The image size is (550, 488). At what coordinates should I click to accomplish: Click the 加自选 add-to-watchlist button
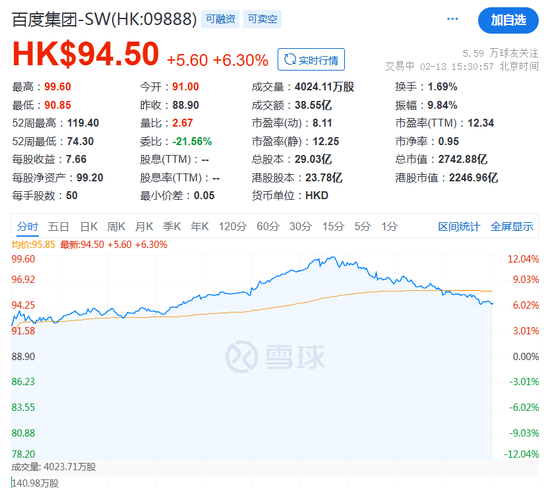[x=508, y=20]
